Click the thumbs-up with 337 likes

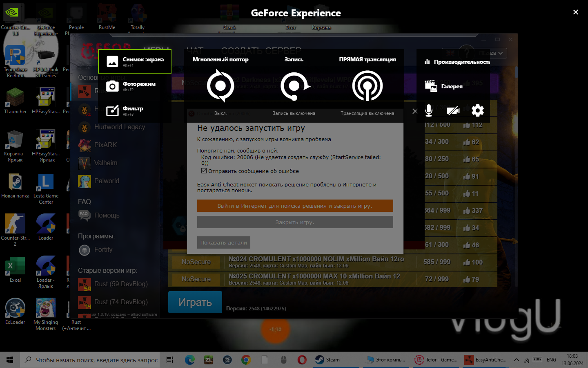tap(466, 210)
